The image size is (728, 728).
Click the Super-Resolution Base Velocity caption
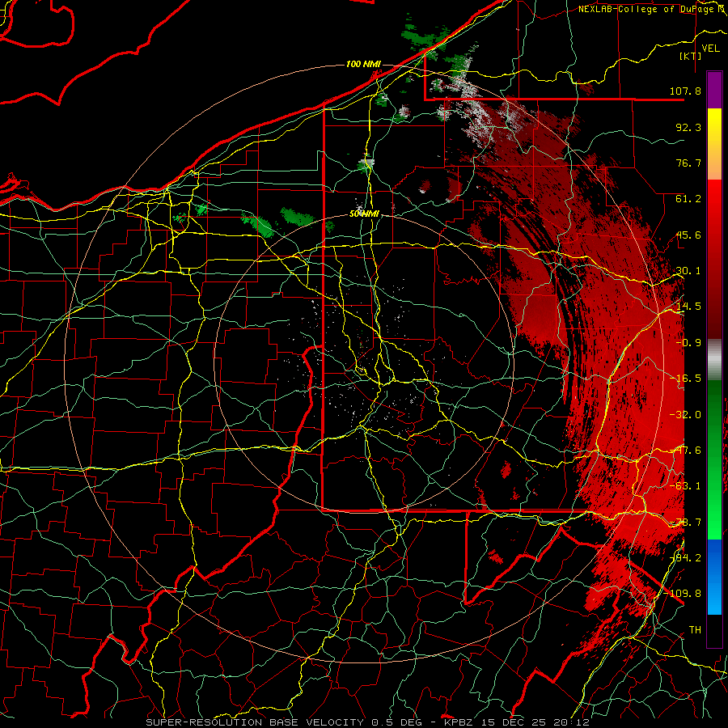coord(367,722)
